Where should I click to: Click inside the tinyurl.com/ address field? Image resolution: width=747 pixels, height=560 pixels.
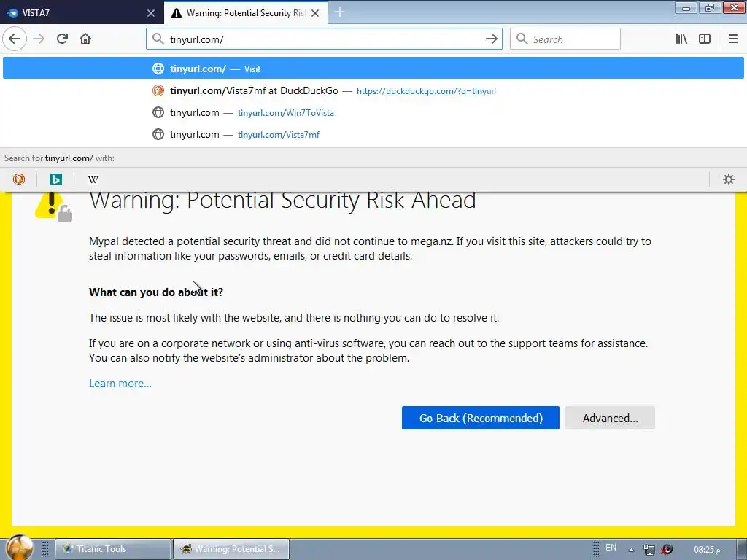click(x=324, y=39)
